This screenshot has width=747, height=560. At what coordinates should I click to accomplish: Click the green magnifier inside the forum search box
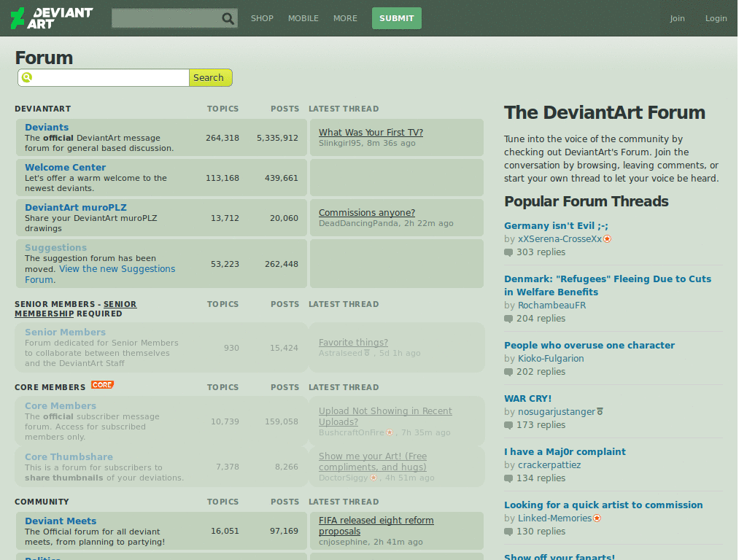point(27,77)
